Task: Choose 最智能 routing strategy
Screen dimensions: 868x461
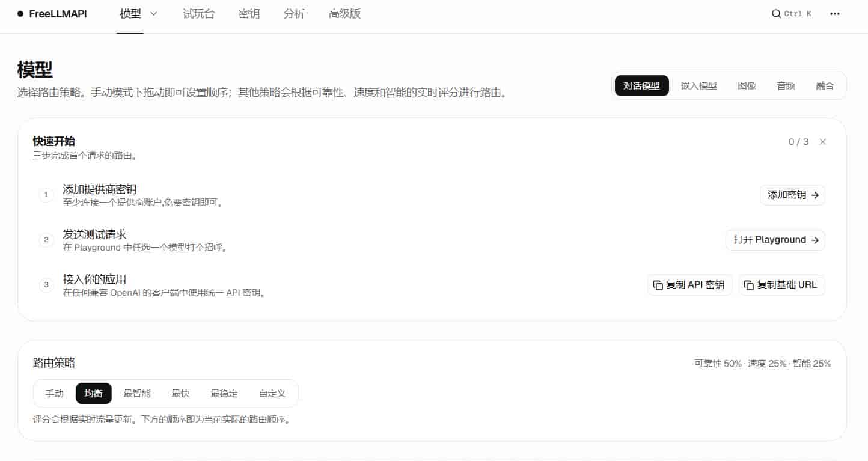Action: click(137, 394)
